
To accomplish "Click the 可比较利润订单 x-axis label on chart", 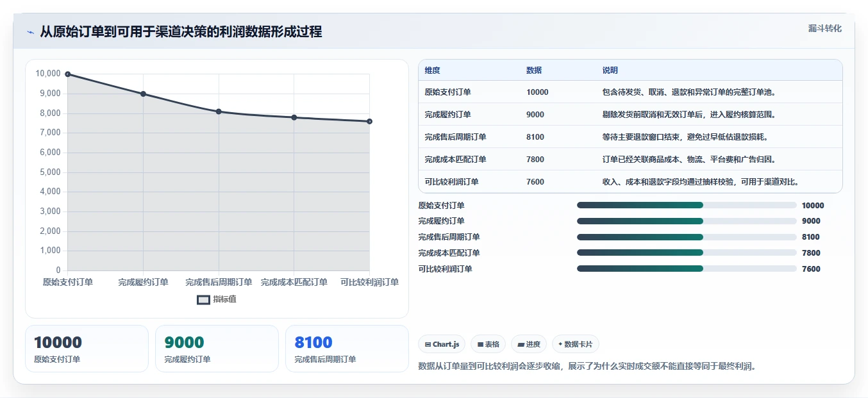I will [369, 282].
